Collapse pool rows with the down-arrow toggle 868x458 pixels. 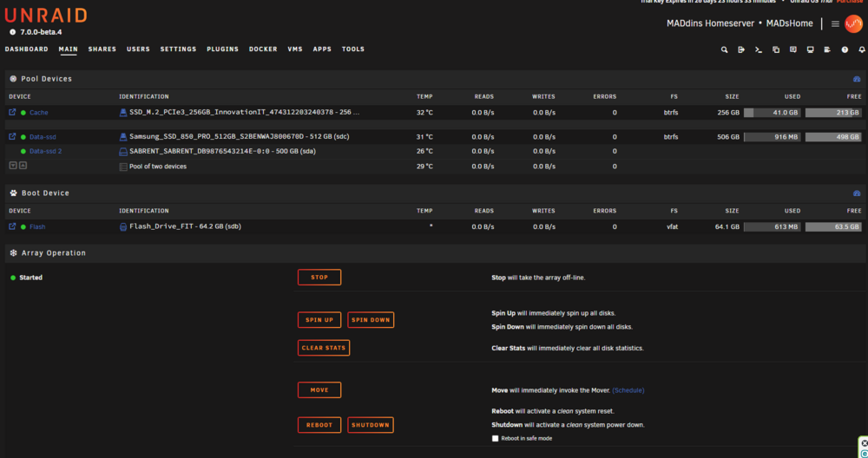tap(13, 166)
